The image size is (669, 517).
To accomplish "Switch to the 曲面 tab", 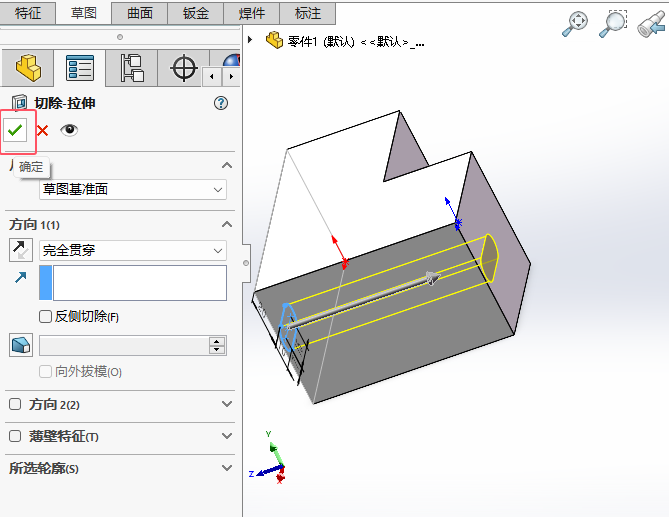I will (140, 13).
